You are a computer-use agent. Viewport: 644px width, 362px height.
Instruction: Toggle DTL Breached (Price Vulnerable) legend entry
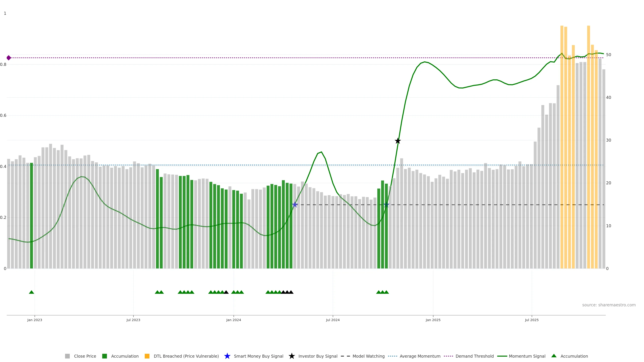point(186,356)
